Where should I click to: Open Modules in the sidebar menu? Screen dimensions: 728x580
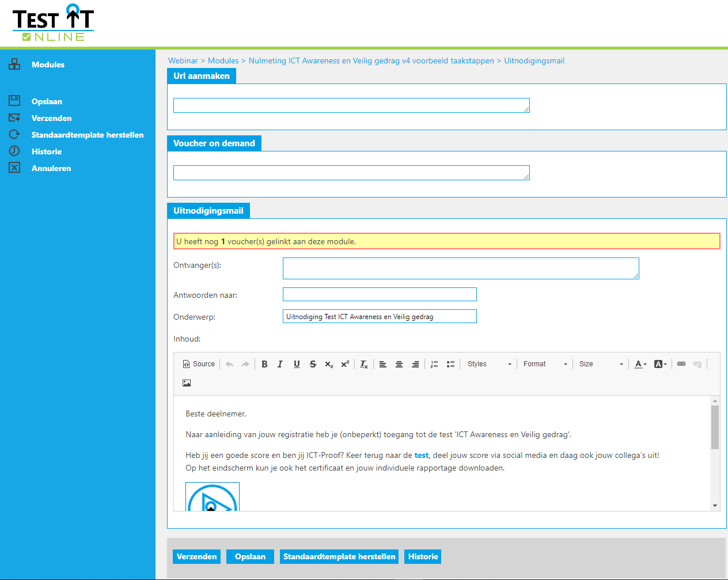point(48,65)
